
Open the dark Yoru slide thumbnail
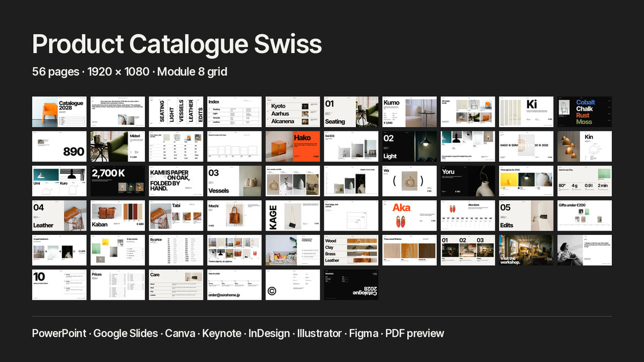468,181
